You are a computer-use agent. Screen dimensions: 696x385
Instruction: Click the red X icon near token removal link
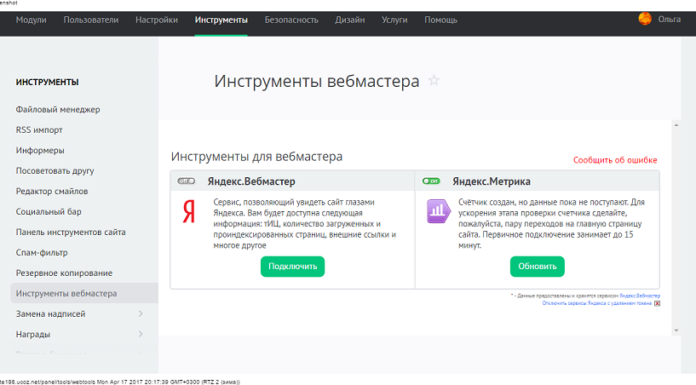pyautogui.click(x=657, y=303)
